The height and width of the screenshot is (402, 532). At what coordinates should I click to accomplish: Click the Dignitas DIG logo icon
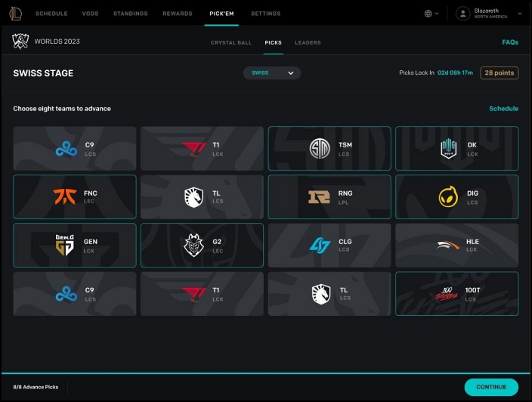[449, 197]
